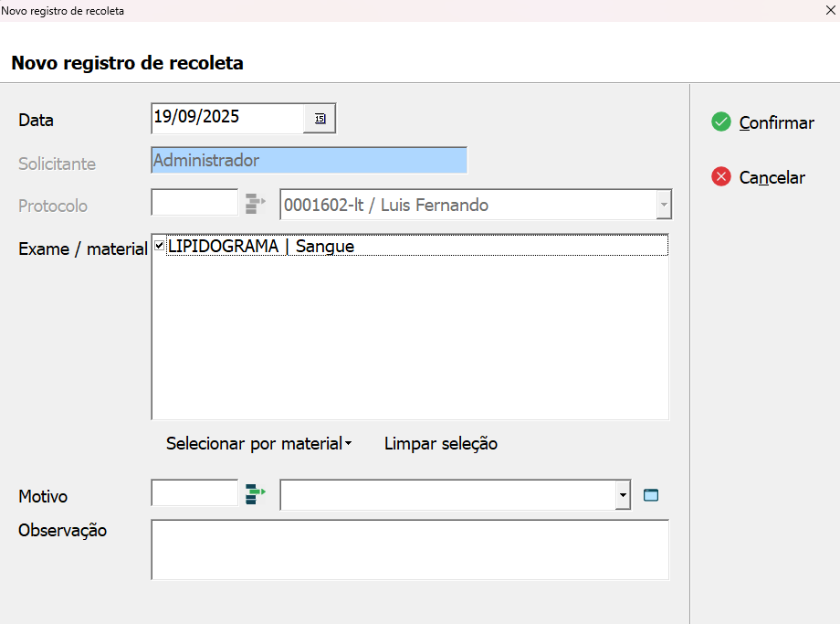The height and width of the screenshot is (624, 840).
Task: Open the Motivo registration window icon
Action: [651, 495]
